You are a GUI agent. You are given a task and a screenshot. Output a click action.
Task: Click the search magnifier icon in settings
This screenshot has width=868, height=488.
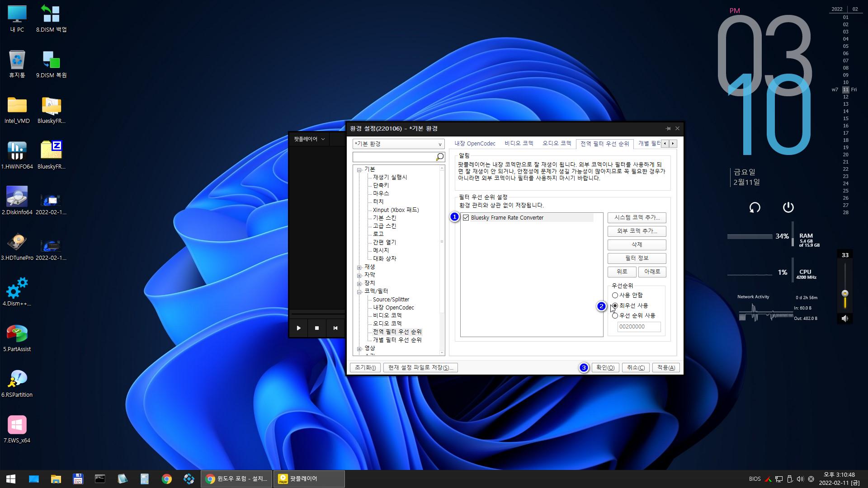pos(439,157)
